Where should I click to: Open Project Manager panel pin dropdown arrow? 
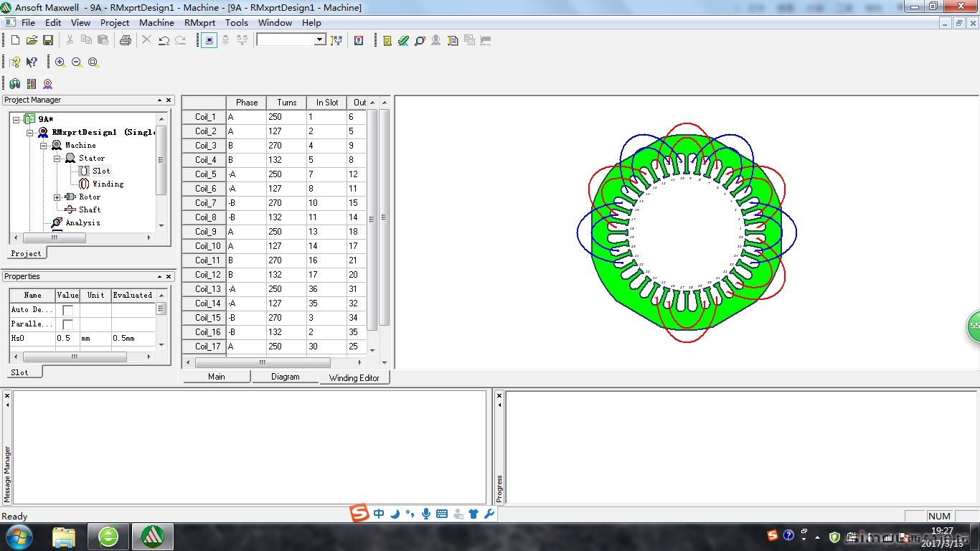point(160,100)
